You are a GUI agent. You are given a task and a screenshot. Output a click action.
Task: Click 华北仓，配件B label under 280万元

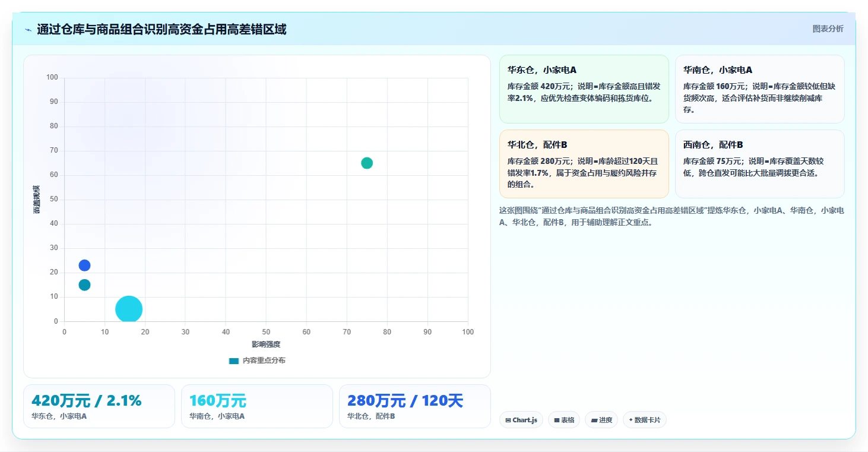[371, 416]
